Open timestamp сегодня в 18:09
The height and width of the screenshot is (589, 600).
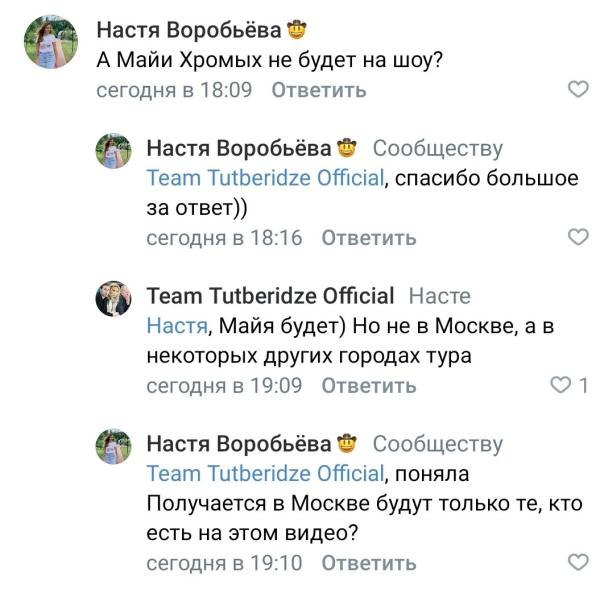pyautogui.click(x=176, y=90)
